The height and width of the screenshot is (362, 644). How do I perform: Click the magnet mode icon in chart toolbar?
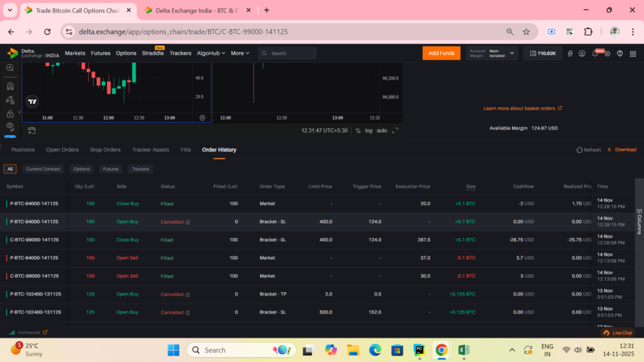point(10,86)
